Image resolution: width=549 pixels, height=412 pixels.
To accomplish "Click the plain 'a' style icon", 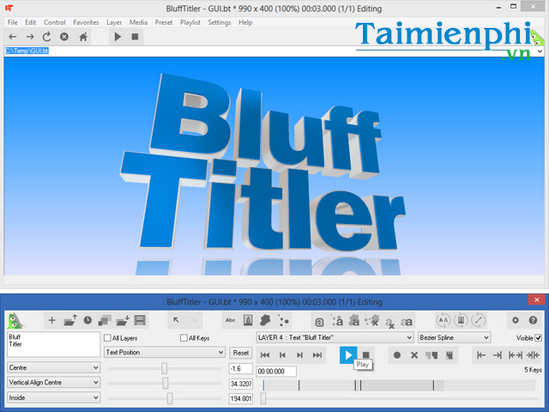I will coord(319,321).
